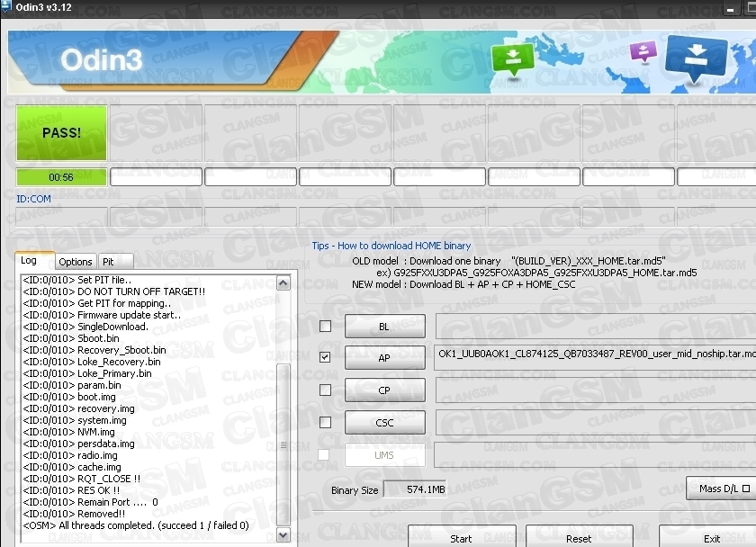This screenshot has width=756, height=547.
Task: Minimize the Odin3 window
Action: tap(731, 9)
